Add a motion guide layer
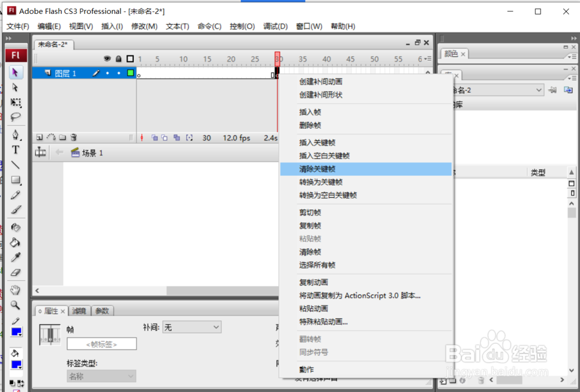The width and height of the screenshot is (580, 392). click(51, 137)
